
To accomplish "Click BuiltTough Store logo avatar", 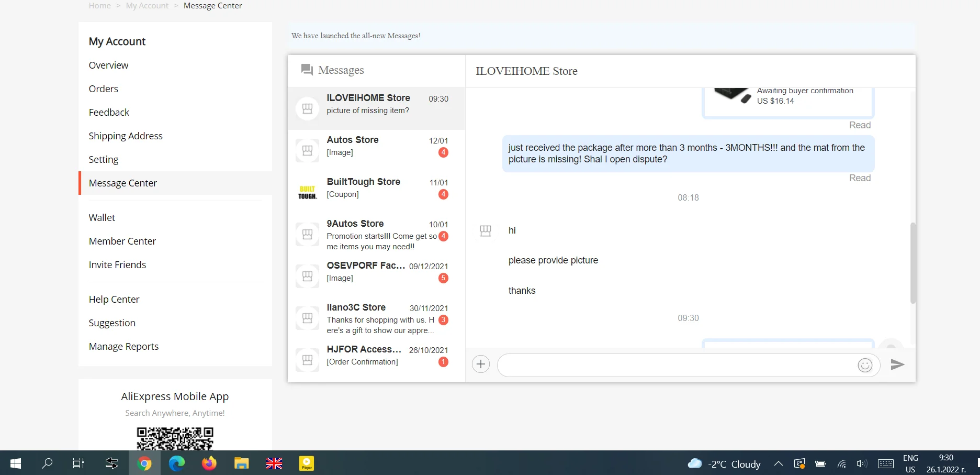I will pos(308,193).
